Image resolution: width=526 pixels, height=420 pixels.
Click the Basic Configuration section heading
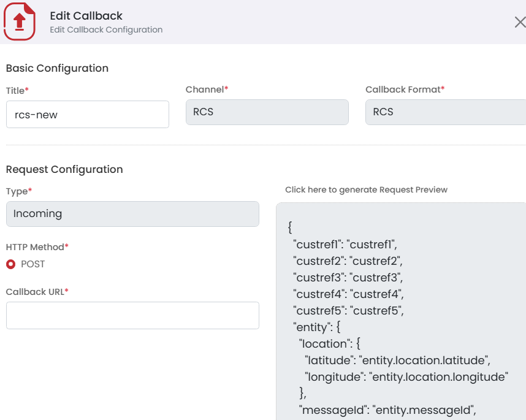coord(57,68)
